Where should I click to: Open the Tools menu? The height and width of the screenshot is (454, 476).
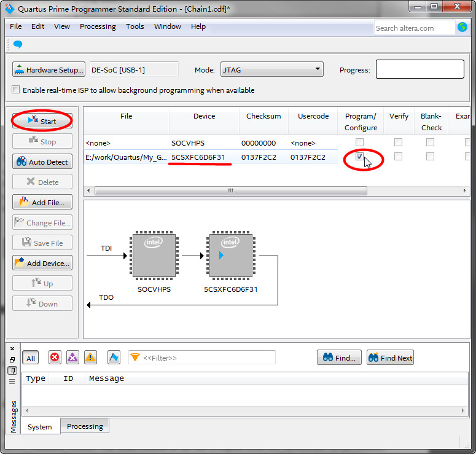point(135,26)
